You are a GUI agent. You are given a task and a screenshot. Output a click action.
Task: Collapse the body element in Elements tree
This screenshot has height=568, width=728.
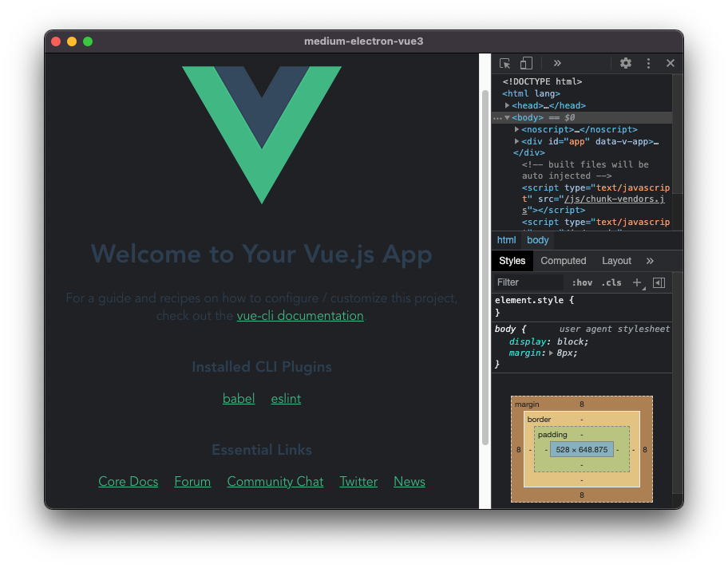[506, 116]
